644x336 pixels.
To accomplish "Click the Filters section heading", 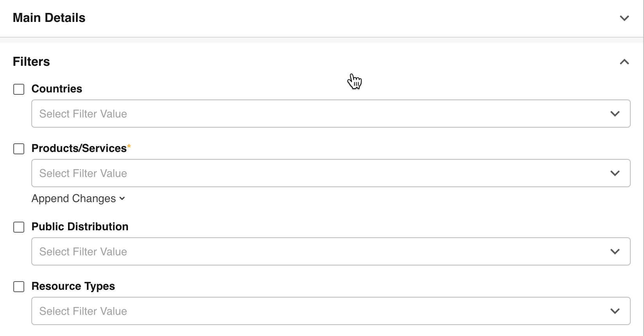I will pyautogui.click(x=31, y=62).
